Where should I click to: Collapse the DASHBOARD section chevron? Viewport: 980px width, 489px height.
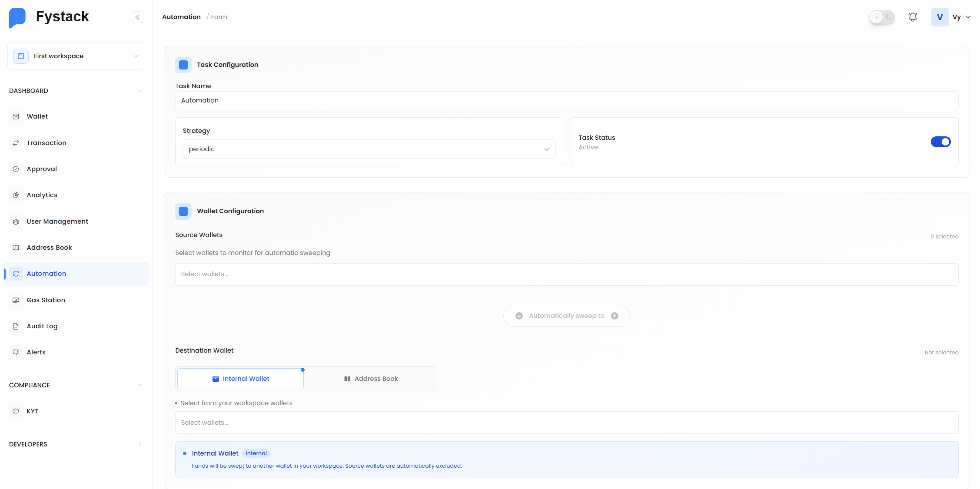coord(140,91)
